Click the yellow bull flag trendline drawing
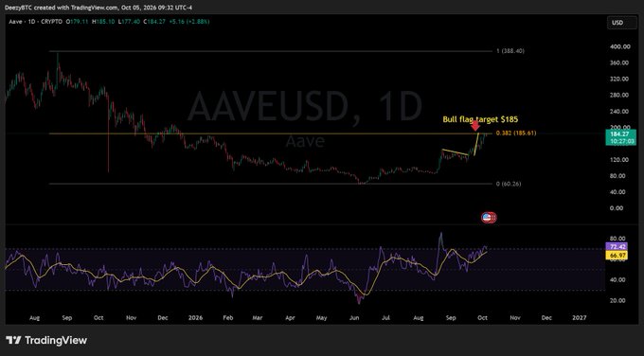Viewport: 644px width, 356px height. (x=456, y=152)
